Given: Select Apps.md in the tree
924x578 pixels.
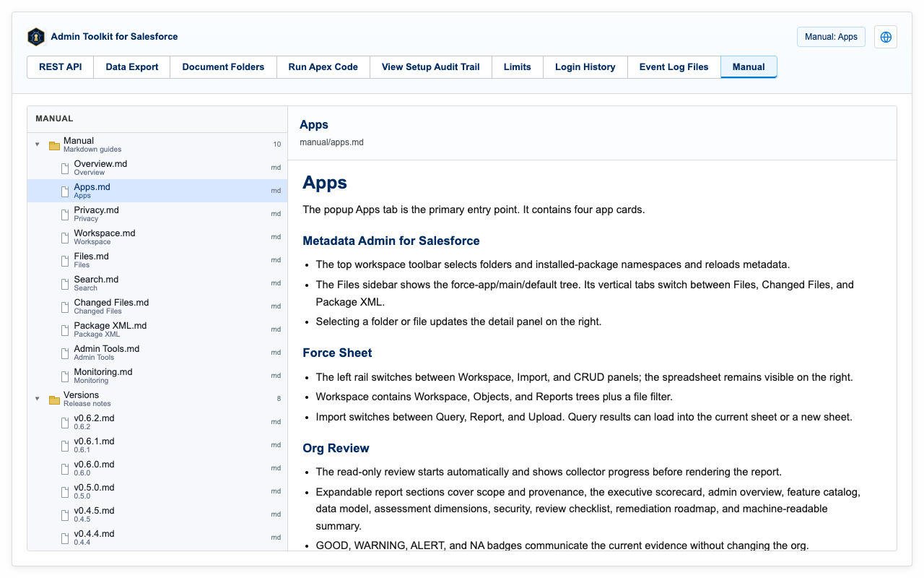Looking at the screenshot, I should pos(157,191).
